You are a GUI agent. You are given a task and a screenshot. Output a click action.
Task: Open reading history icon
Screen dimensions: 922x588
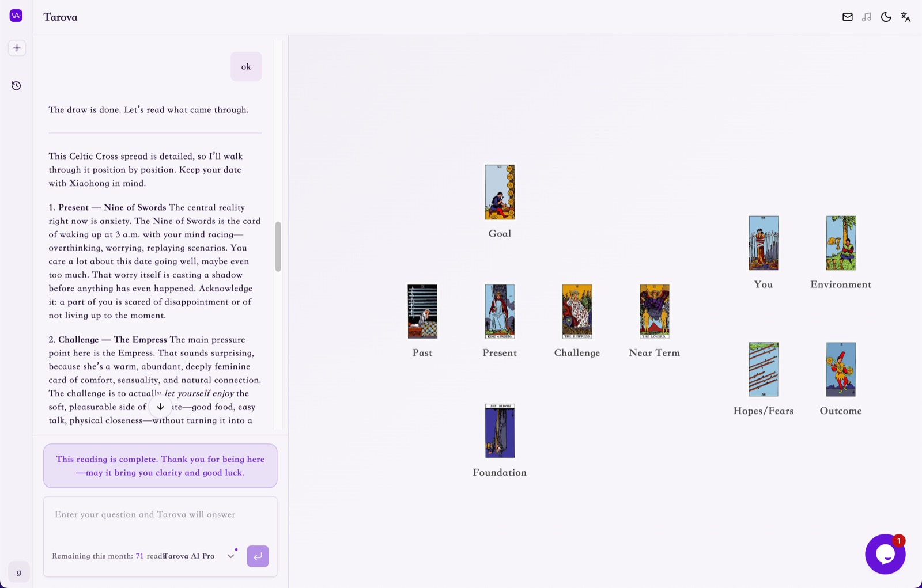pyautogui.click(x=16, y=86)
